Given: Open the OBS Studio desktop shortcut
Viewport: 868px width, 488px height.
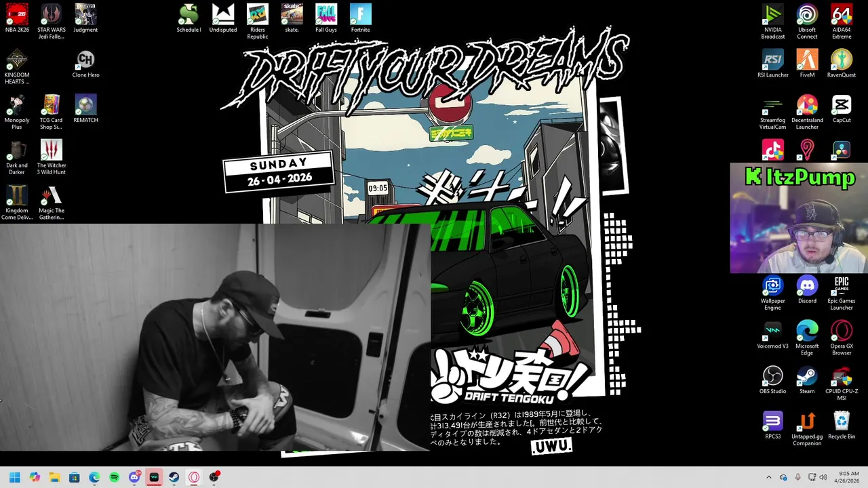Looking at the screenshot, I should click(772, 380).
